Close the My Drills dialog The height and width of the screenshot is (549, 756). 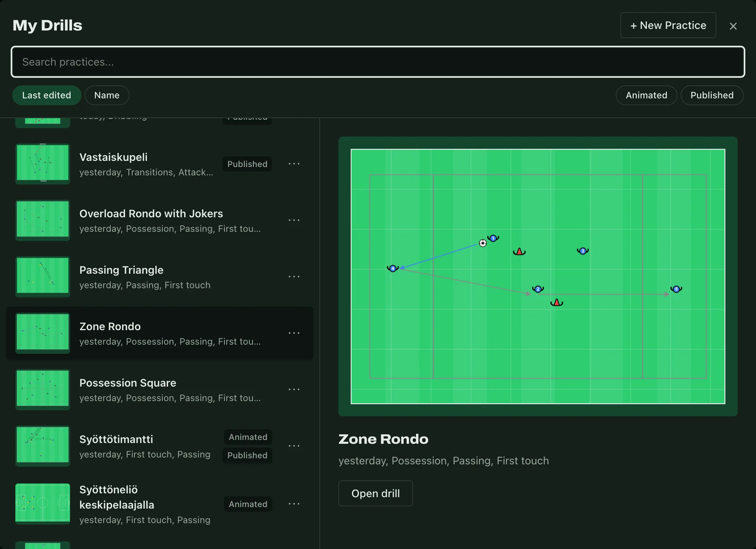click(733, 26)
